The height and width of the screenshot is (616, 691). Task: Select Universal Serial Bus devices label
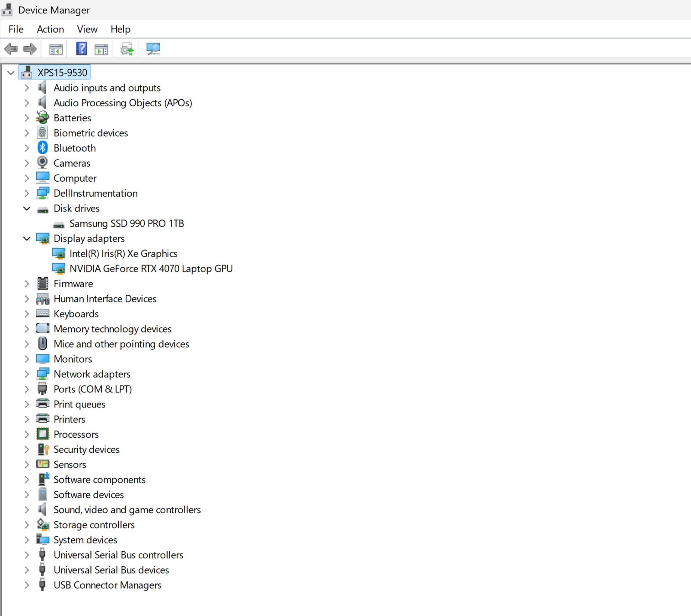(111, 570)
